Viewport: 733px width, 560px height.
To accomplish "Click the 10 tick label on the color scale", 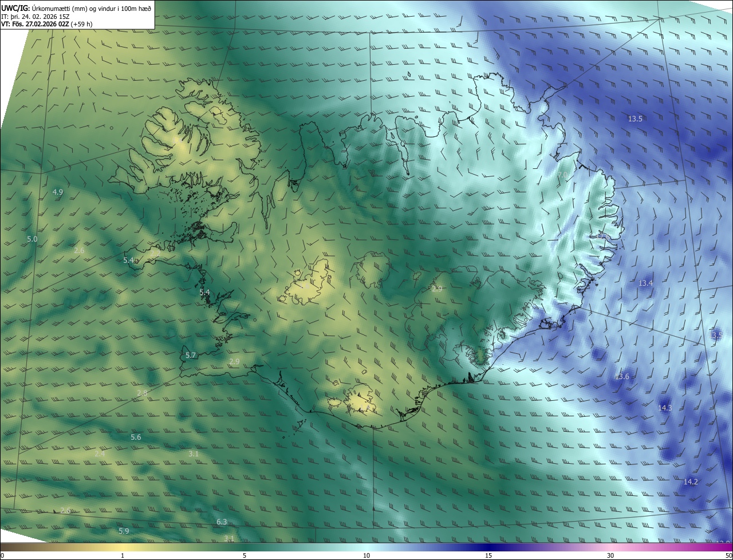I will tap(366, 555).
